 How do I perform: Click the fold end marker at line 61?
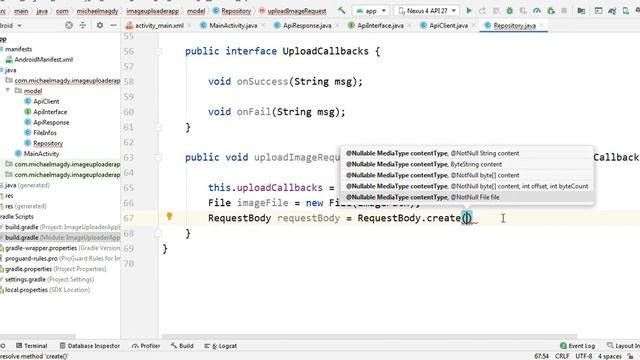click(158, 127)
